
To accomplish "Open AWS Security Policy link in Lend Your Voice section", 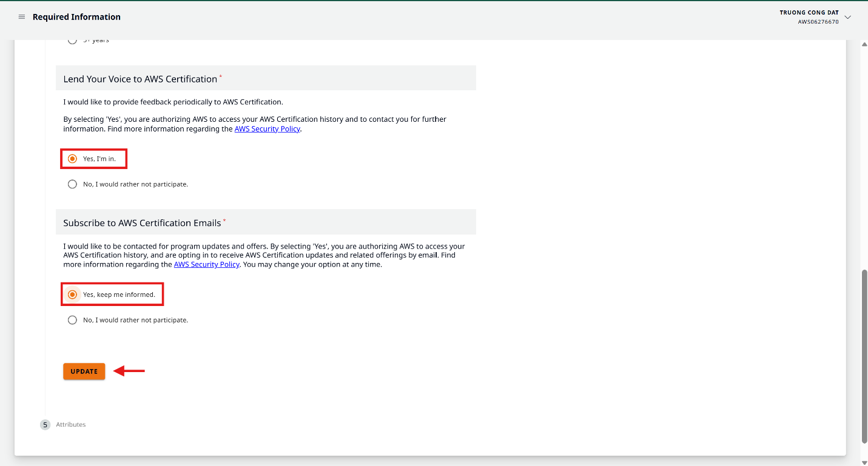I will coord(267,129).
